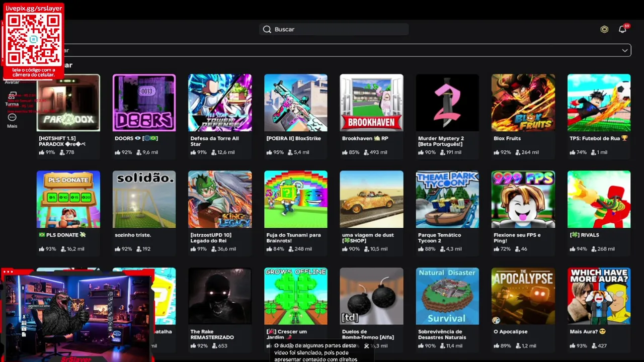Open the Murder Mystery 2 thumbnail
Screen dimensions: 644x362
tap(447, 103)
